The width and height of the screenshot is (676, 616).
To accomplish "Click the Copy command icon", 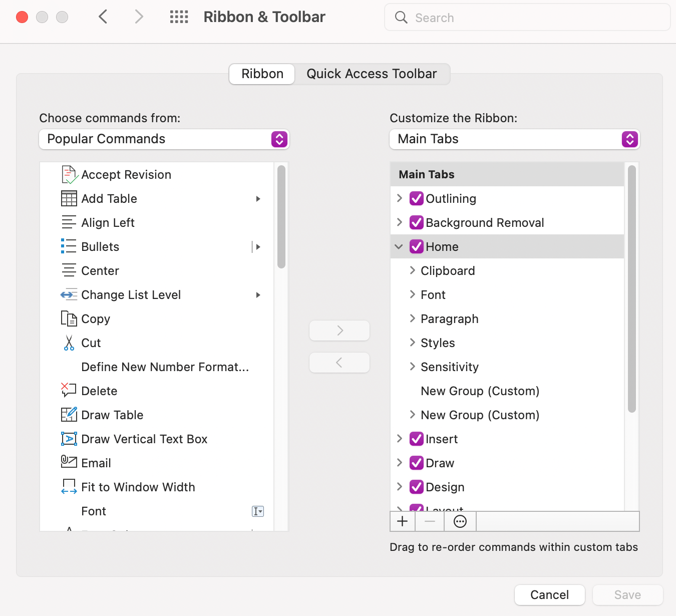I will pos(69,319).
